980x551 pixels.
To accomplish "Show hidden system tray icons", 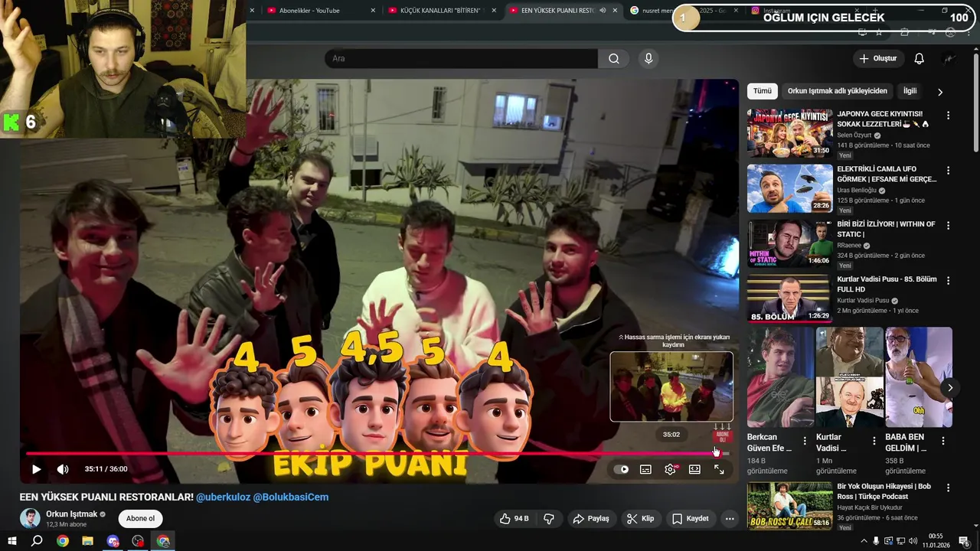I will [864, 541].
